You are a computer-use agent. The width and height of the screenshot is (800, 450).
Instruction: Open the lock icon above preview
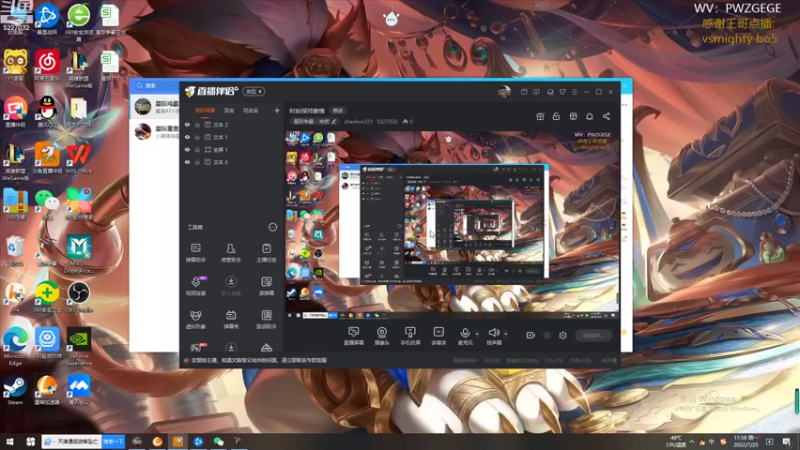[556, 116]
